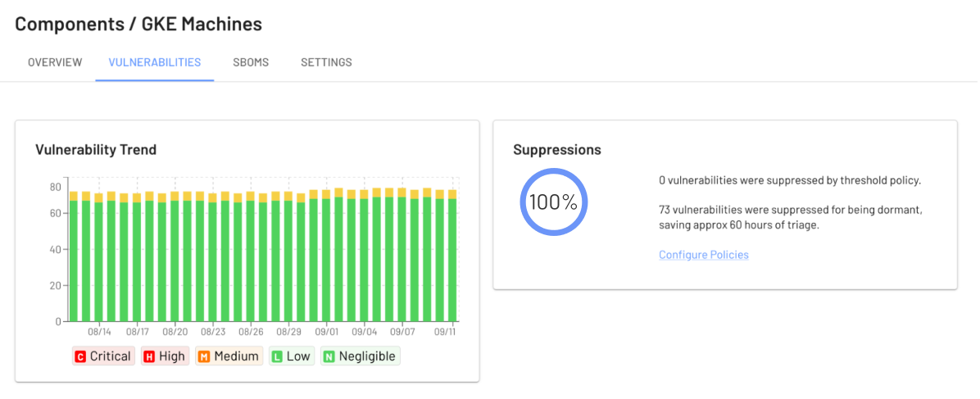Screen dimensions: 980x399
Task: Click the orange Medium severity icon
Action: coord(204,356)
